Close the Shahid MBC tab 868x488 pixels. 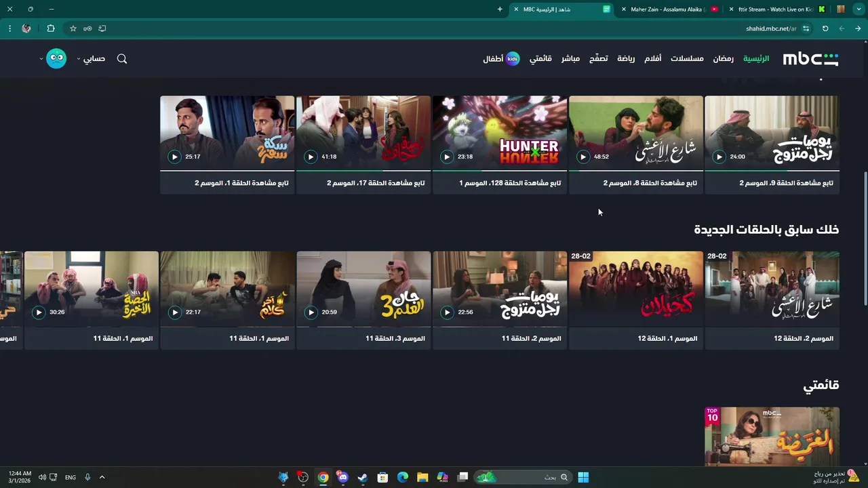516,9
